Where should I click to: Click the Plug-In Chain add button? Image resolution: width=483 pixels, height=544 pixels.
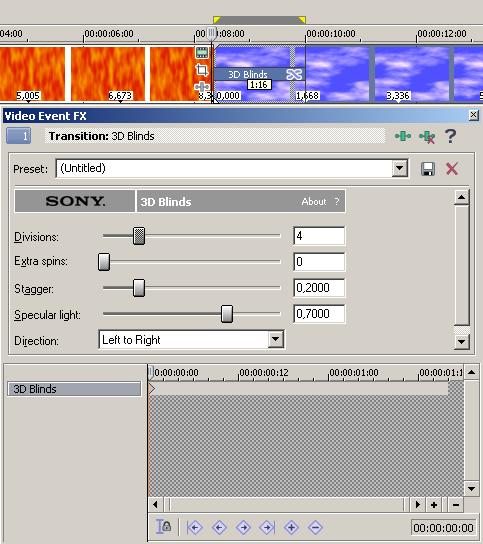click(x=403, y=136)
